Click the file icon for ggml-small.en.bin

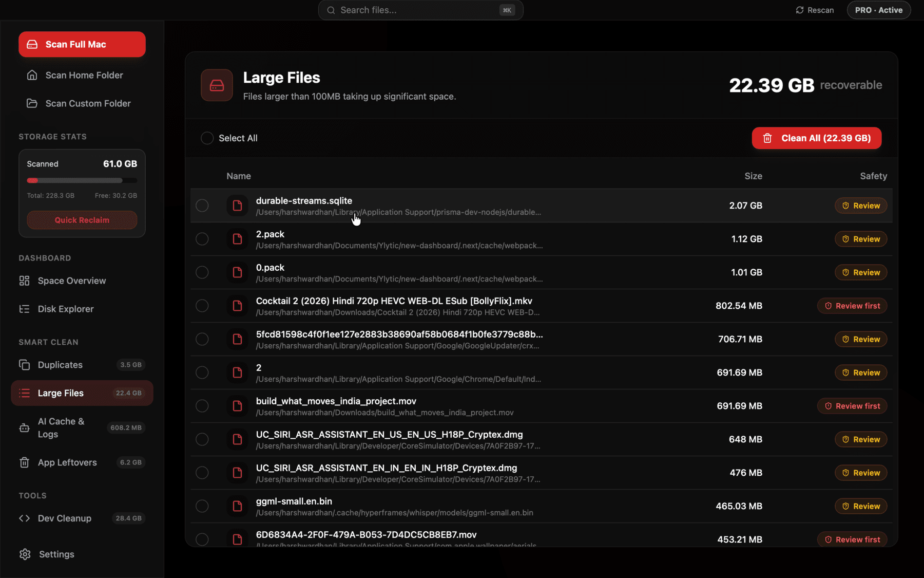point(237,506)
